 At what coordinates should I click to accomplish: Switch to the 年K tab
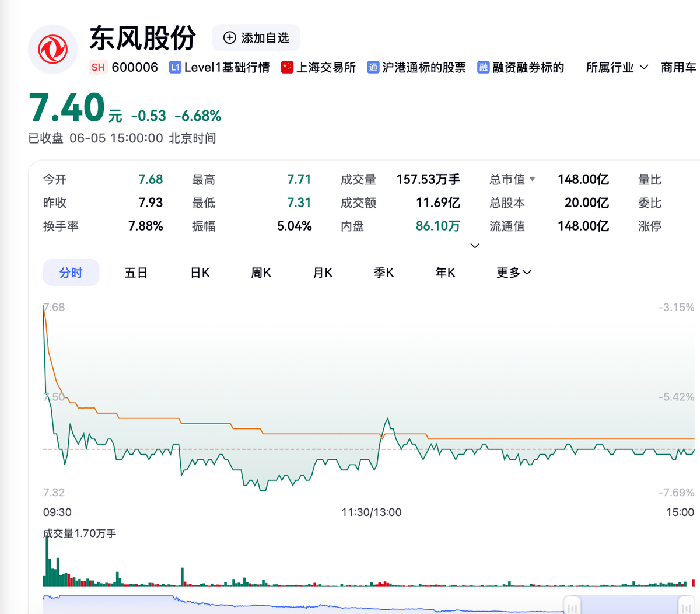point(445,273)
